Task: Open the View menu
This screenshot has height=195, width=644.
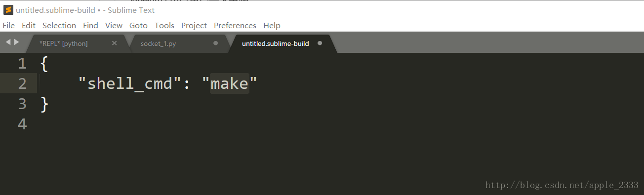Action: (x=114, y=25)
